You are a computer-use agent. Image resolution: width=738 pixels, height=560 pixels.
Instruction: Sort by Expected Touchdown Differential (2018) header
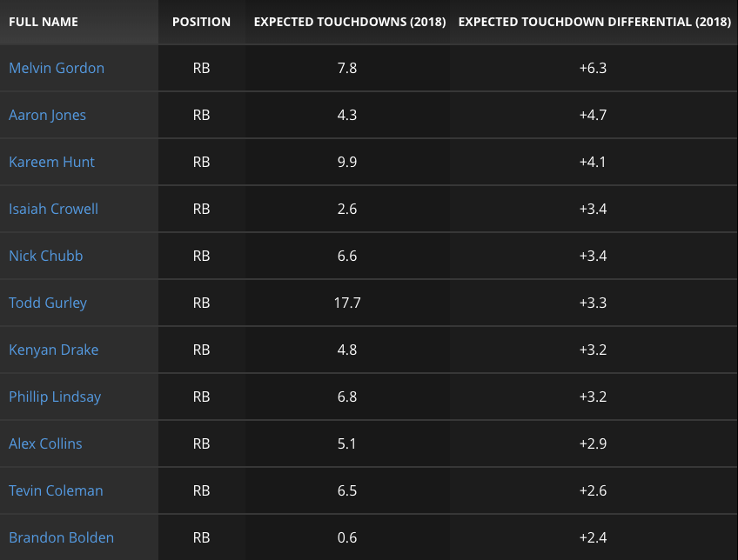pos(594,22)
